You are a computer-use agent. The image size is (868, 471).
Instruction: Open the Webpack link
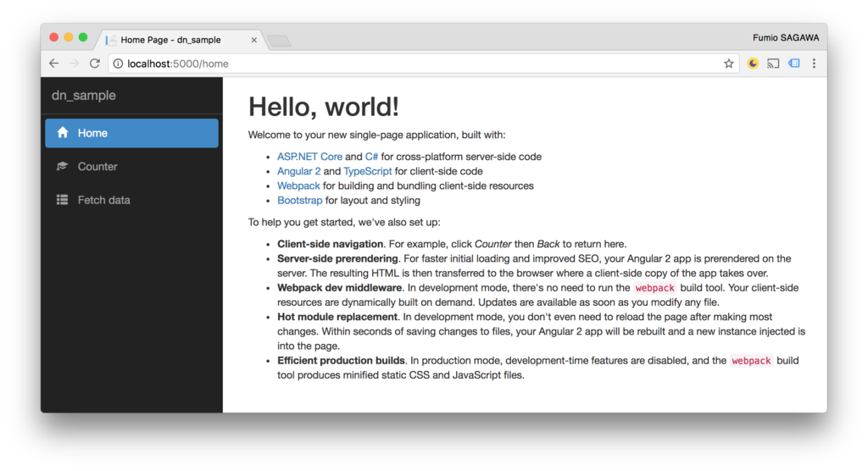click(x=298, y=186)
